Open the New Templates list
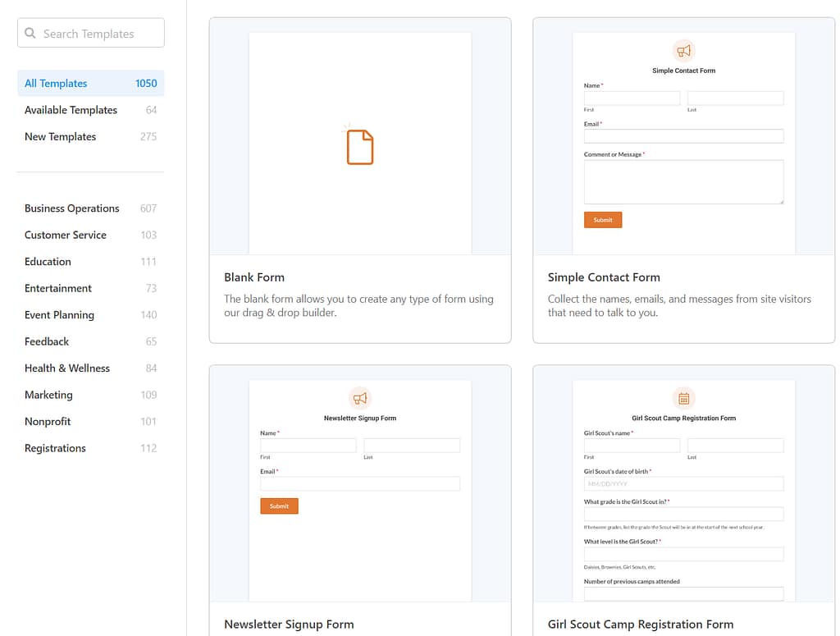Viewport: 840px width, 636px height. 60,136
